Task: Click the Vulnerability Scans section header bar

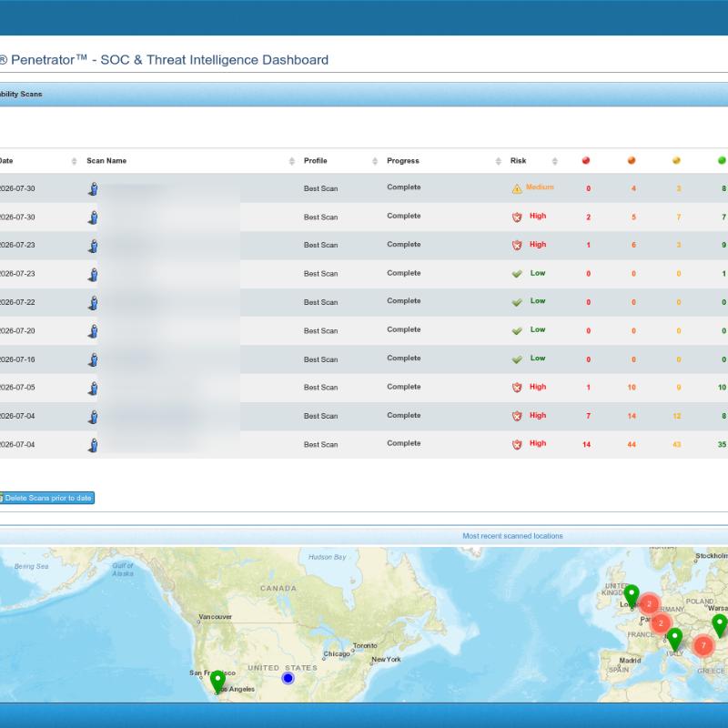Action: coord(364,95)
